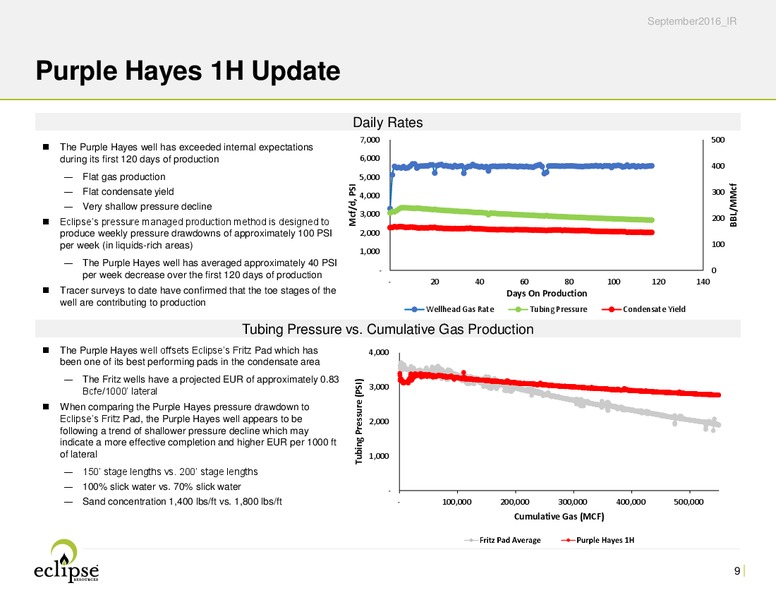Click the green tubing pressure line in Daily Rates

[x=523, y=214]
